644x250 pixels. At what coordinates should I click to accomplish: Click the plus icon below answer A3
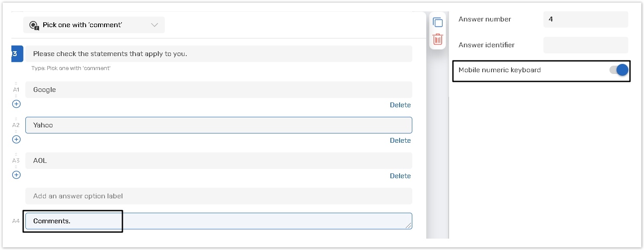pos(16,175)
